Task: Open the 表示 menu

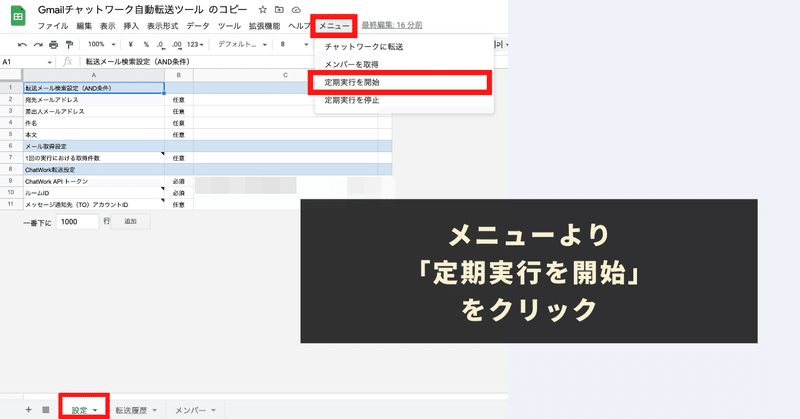Action: pyautogui.click(x=107, y=26)
